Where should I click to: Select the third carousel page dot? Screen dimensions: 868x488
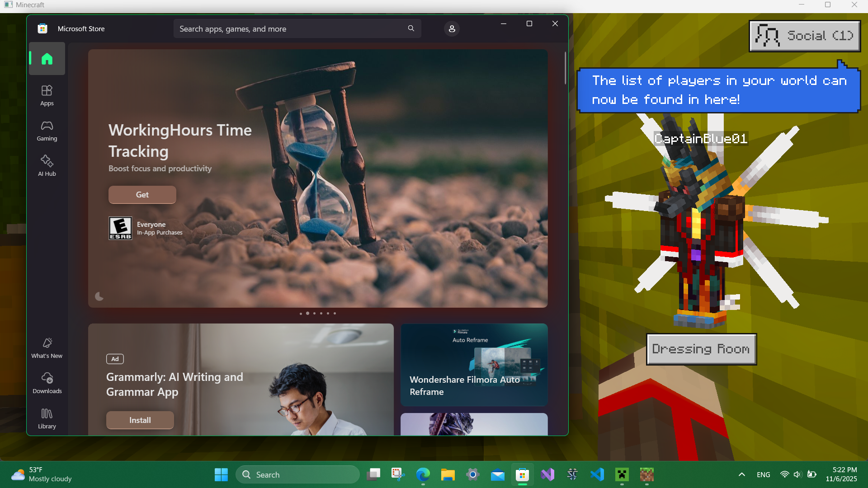pyautogui.click(x=315, y=314)
